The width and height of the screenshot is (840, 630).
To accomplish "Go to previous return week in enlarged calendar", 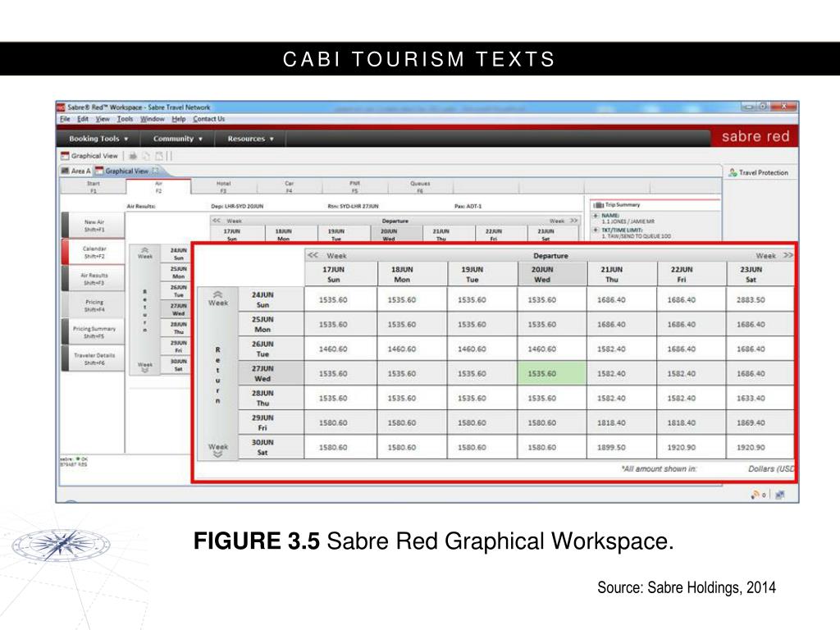I will [217, 299].
